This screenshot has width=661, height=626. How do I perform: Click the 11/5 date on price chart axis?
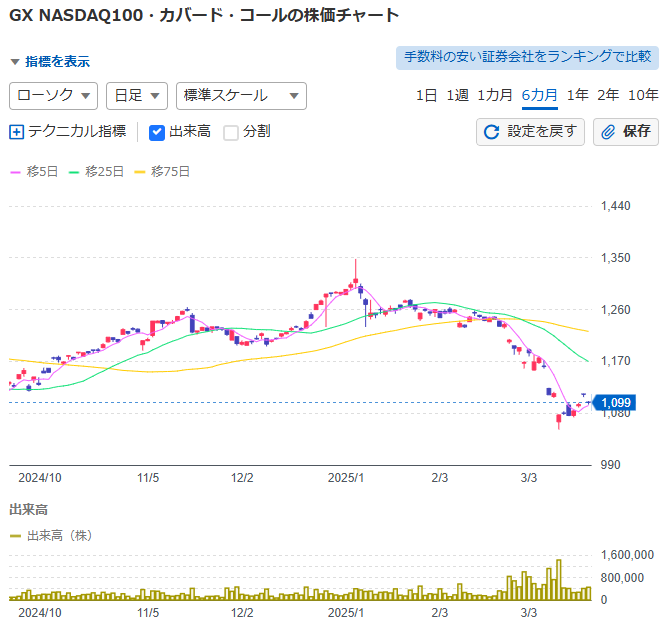coord(148,478)
